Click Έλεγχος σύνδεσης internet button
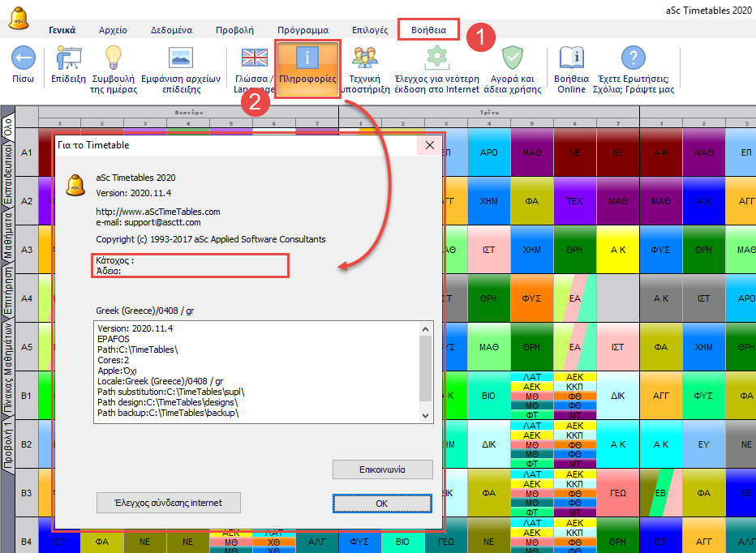Screen dimensions: 756x553 (x=170, y=503)
